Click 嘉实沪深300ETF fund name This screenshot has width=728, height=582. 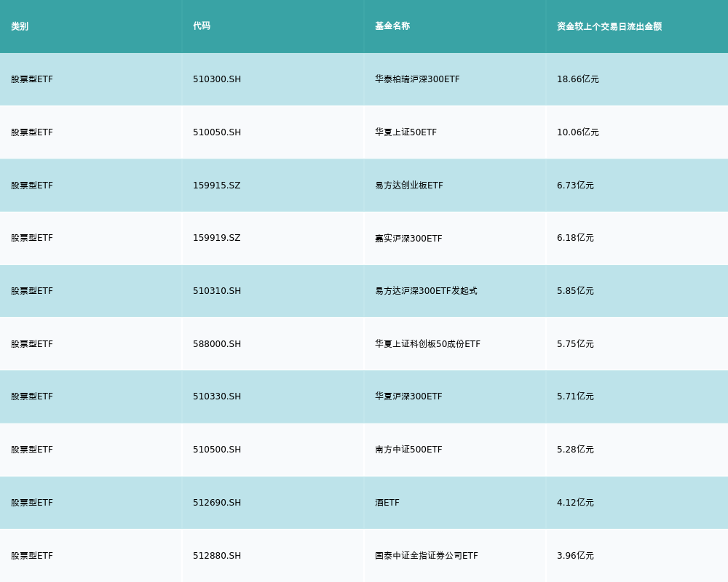point(408,238)
